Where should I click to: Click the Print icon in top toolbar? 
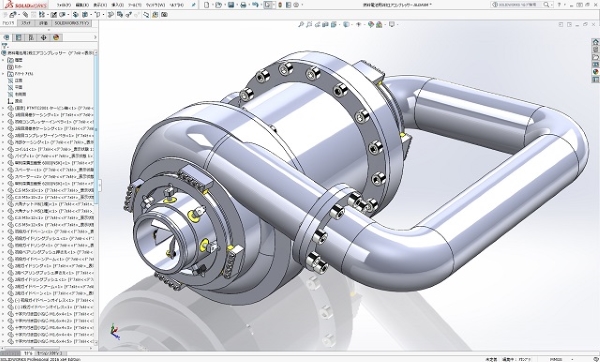click(x=243, y=5)
